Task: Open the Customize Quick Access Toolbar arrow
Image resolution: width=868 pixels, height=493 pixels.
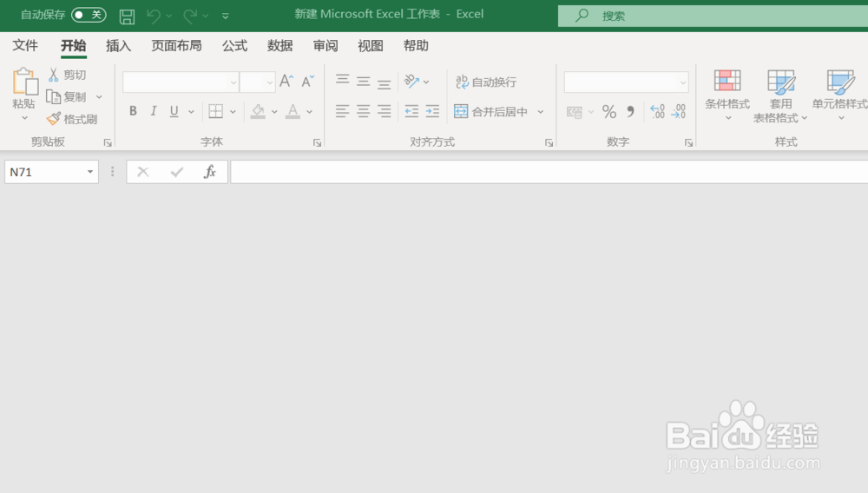Action: coord(226,16)
